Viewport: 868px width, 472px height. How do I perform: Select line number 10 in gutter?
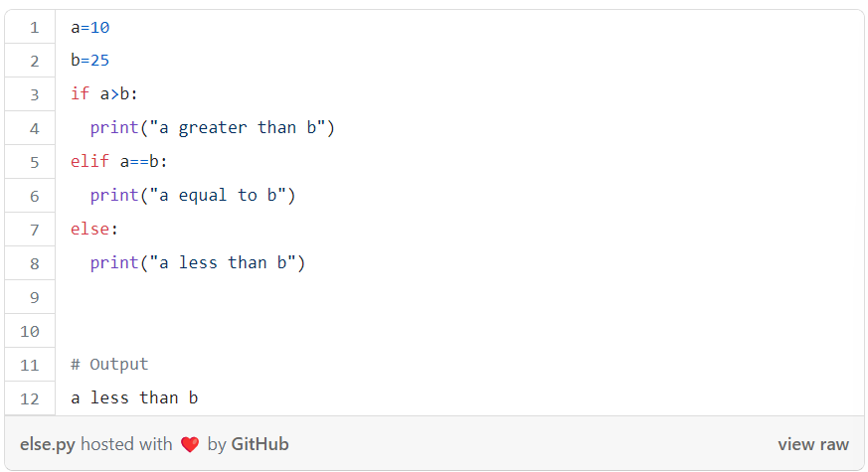coord(30,331)
